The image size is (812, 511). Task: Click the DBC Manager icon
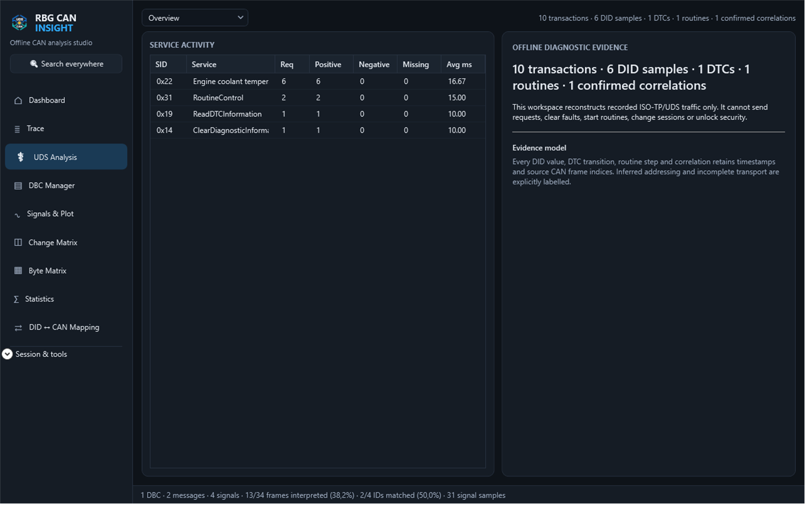coord(18,186)
